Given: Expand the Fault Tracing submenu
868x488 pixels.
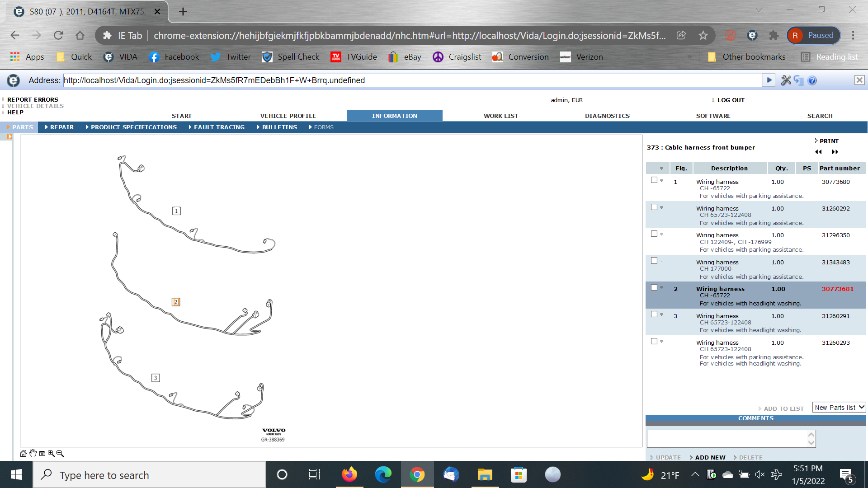Looking at the screenshot, I should click(219, 127).
